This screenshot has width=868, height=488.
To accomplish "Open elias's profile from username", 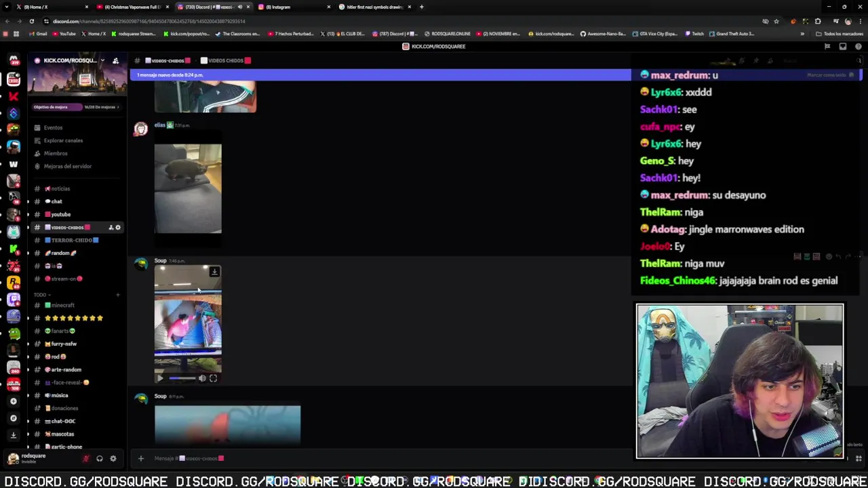I will click(x=159, y=125).
